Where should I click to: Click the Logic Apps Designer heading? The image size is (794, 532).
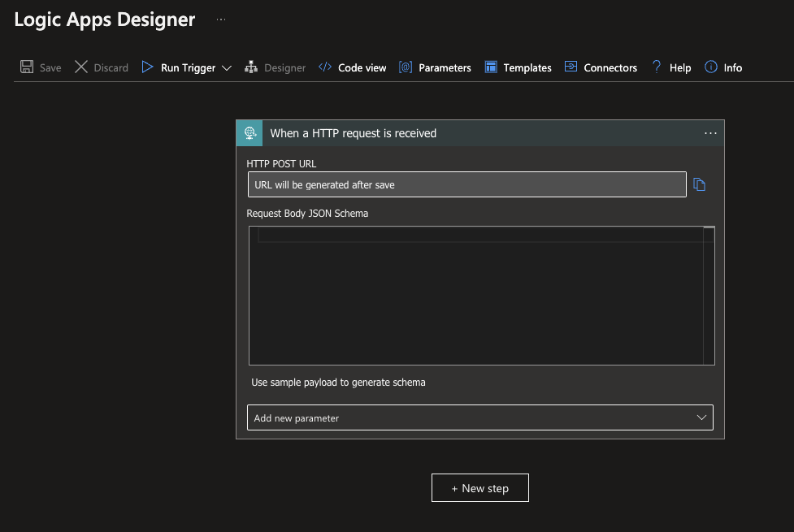(x=104, y=19)
